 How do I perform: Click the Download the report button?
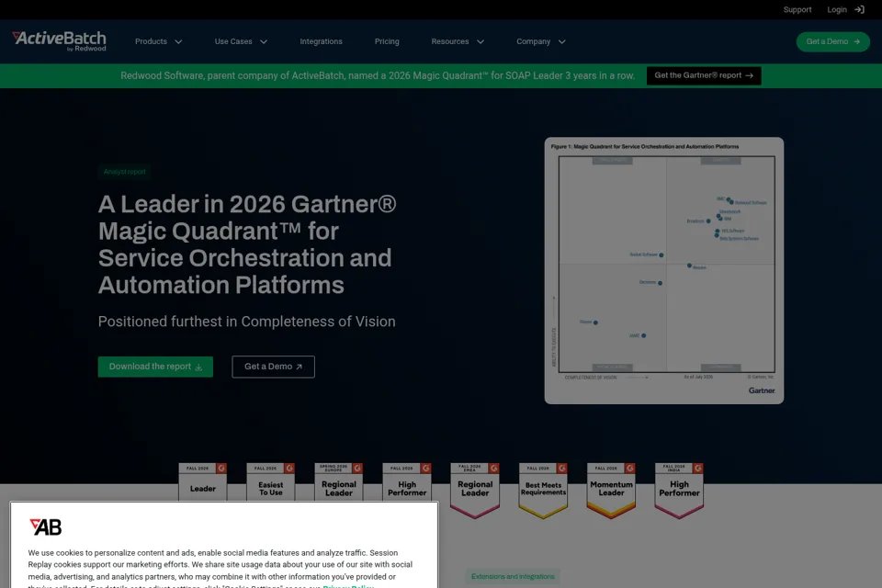[x=155, y=367]
